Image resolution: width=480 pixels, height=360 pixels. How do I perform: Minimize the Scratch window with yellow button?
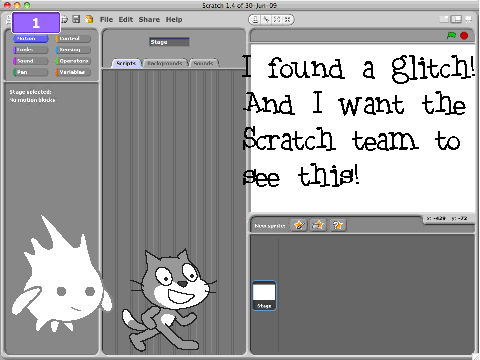coord(17,5)
